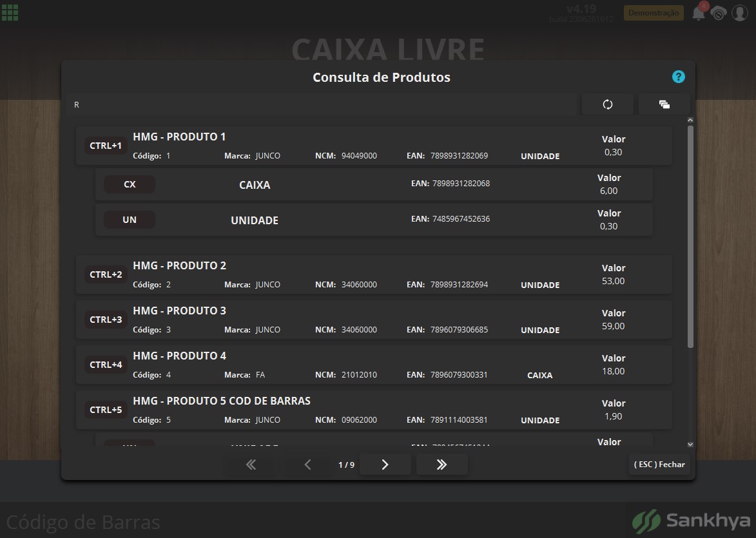Viewport: 756px width, 538px height.
Task: Click the crossed-out eye icon in header
Action: click(719, 14)
